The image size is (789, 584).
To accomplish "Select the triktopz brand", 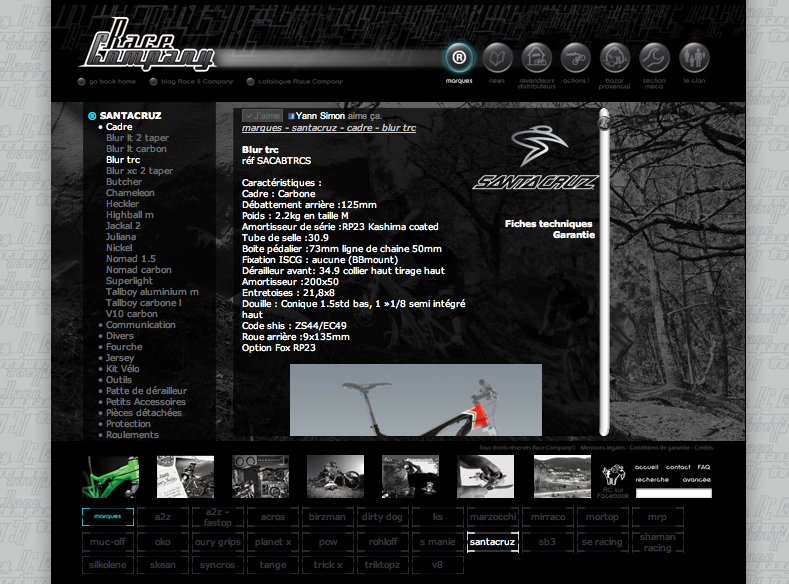I will coord(382,565).
